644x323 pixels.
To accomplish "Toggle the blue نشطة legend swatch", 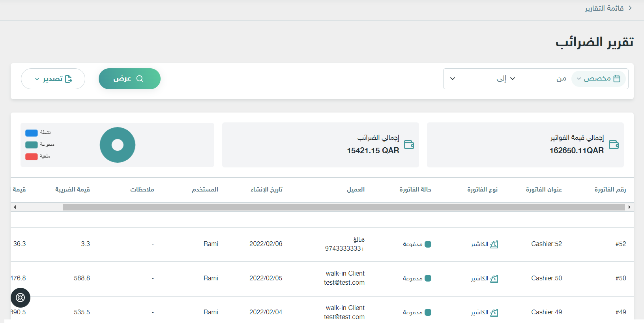I will pyautogui.click(x=32, y=133).
